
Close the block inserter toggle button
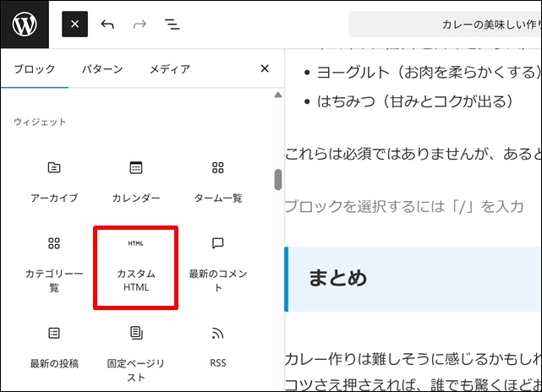click(x=74, y=24)
